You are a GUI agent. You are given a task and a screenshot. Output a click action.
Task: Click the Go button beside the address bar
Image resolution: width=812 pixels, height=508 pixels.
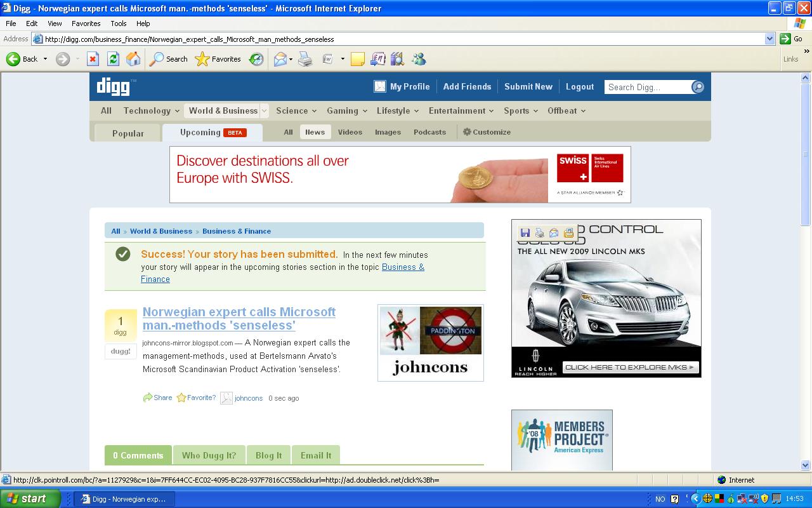coord(792,39)
